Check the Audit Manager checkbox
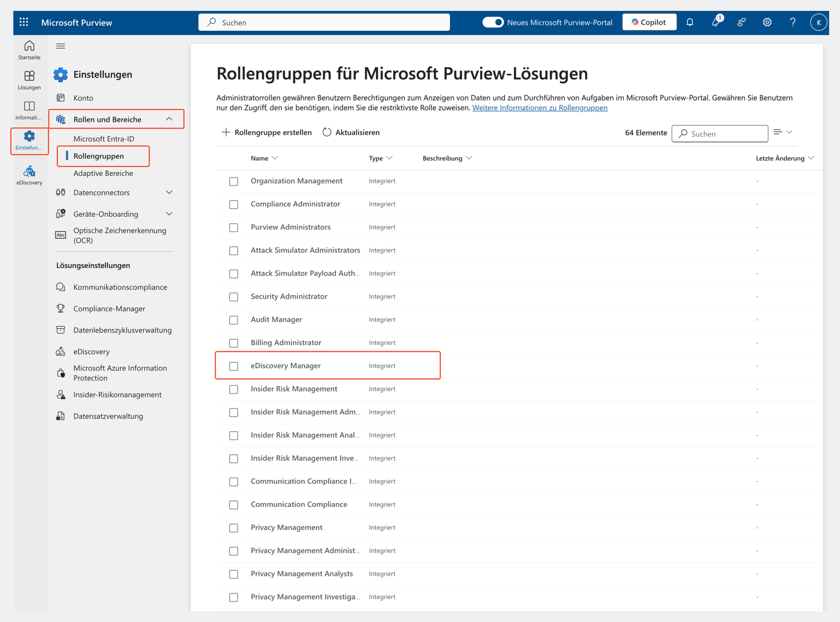840x622 pixels. coord(233,320)
